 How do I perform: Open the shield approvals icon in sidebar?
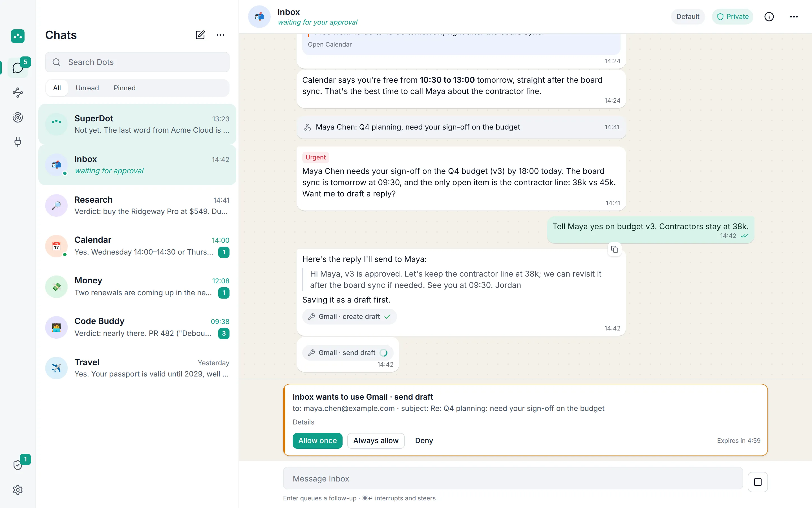point(18,465)
